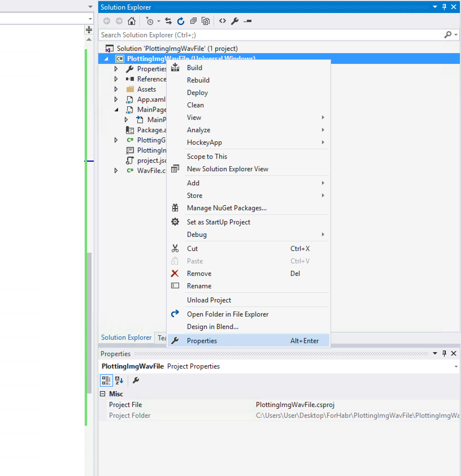
Task: Select Manage NuGet Packages
Action: (x=249, y=208)
